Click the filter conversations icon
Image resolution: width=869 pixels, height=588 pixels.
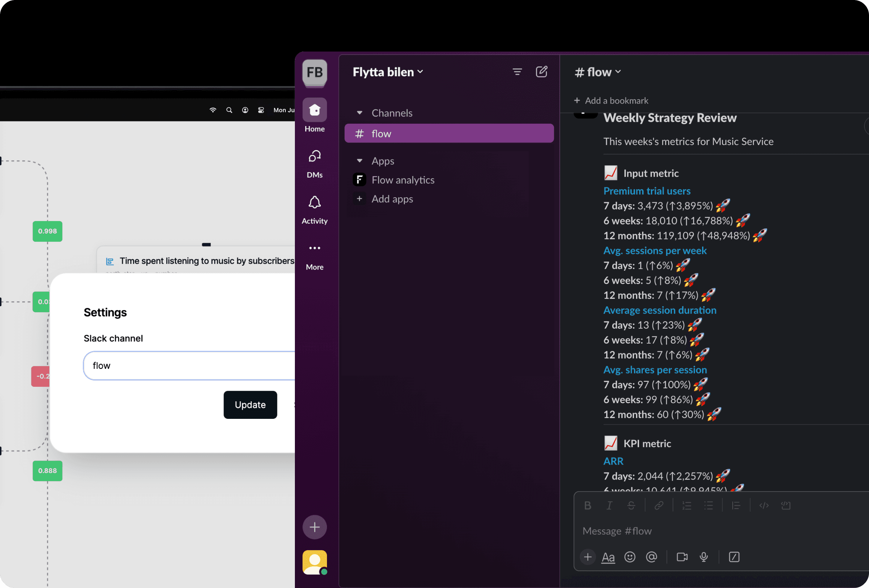point(518,72)
